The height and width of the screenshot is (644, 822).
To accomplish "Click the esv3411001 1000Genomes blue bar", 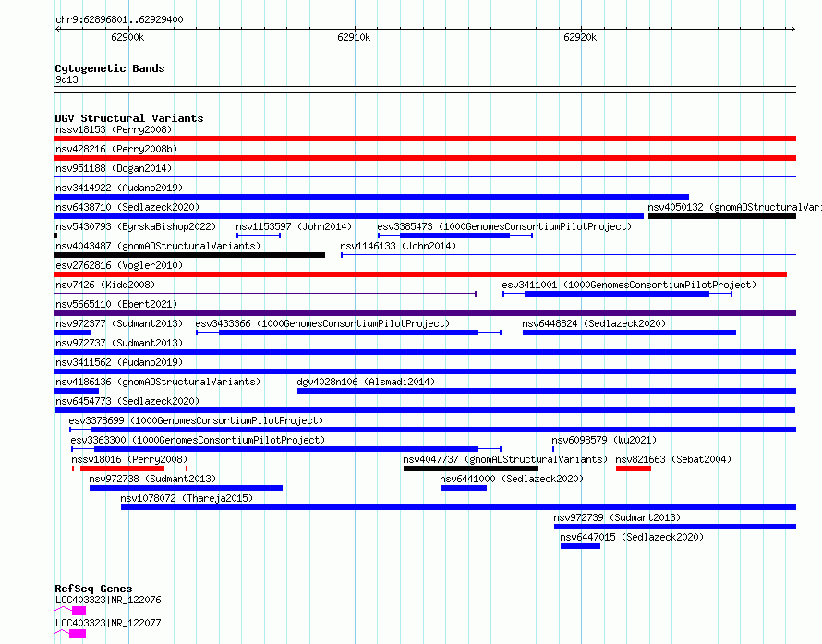I will coord(617,294).
